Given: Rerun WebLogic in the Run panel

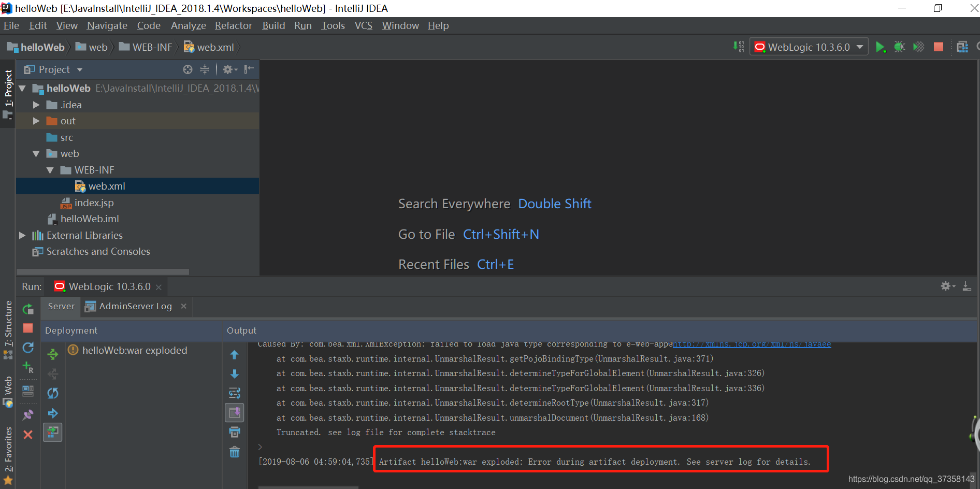Looking at the screenshot, I should (28, 309).
